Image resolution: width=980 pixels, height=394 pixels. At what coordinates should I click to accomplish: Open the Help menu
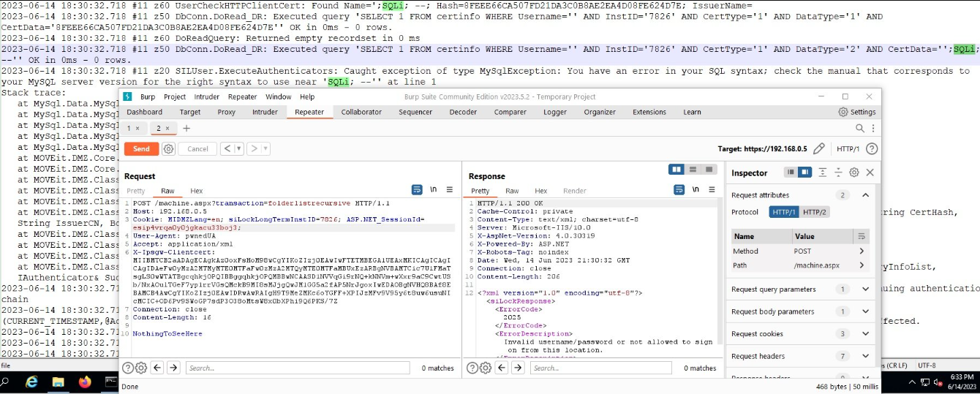(x=307, y=96)
